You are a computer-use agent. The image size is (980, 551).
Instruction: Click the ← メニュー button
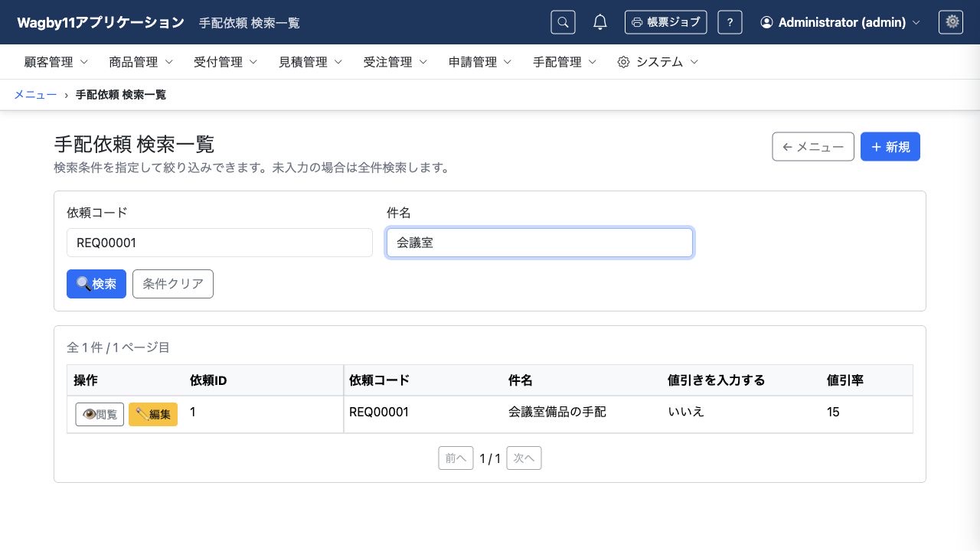pyautogui.click(x=813, y=147)
